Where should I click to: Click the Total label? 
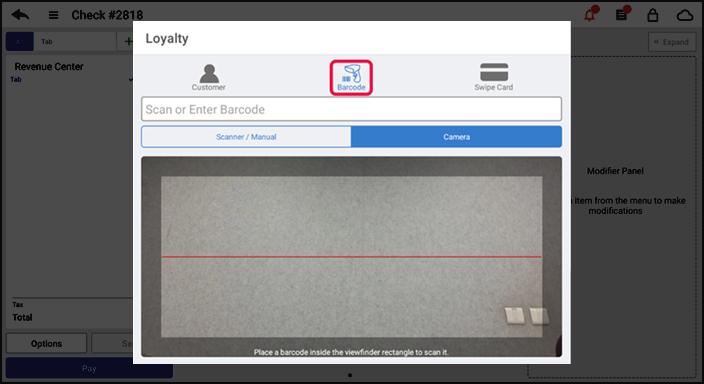click(x=22, y=318)
